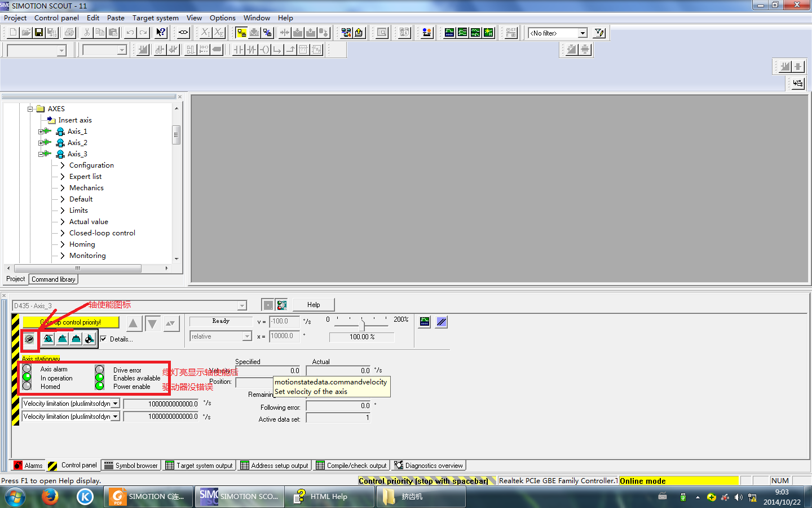Click Give up control priority button
812x508 pixels.
pos(70,322)
